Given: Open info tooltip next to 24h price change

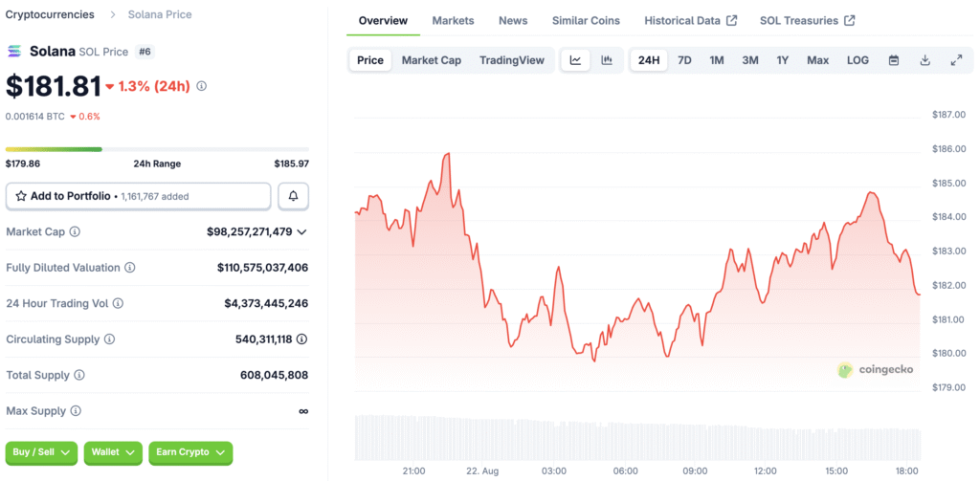Looking at the screenshot, I should [x=201, y=86].
